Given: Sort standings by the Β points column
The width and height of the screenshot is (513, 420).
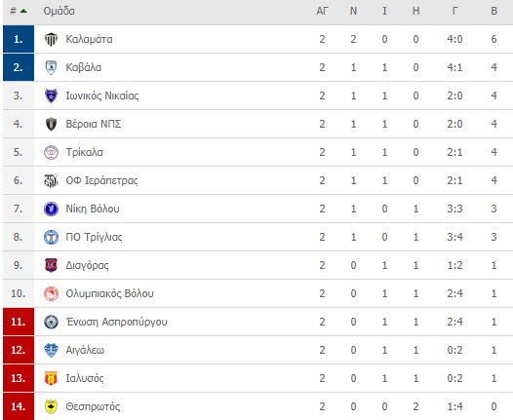Looking at the screenshot, I should (494, 11).
